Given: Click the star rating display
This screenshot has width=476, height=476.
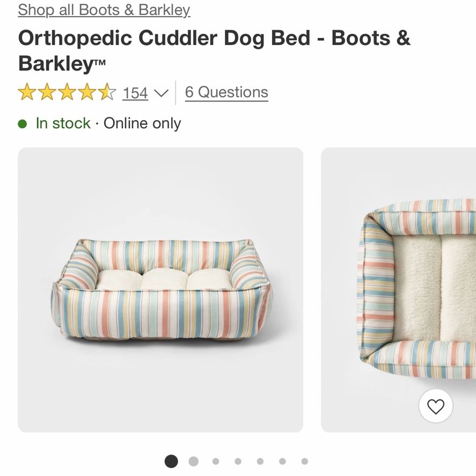Looking at the screenshot, I should pos(67,92).
